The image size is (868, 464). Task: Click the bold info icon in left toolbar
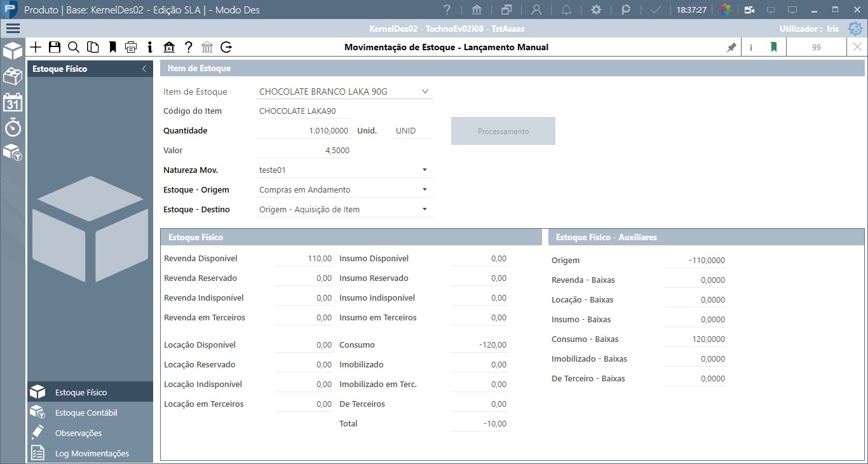[x=150, y=47]
